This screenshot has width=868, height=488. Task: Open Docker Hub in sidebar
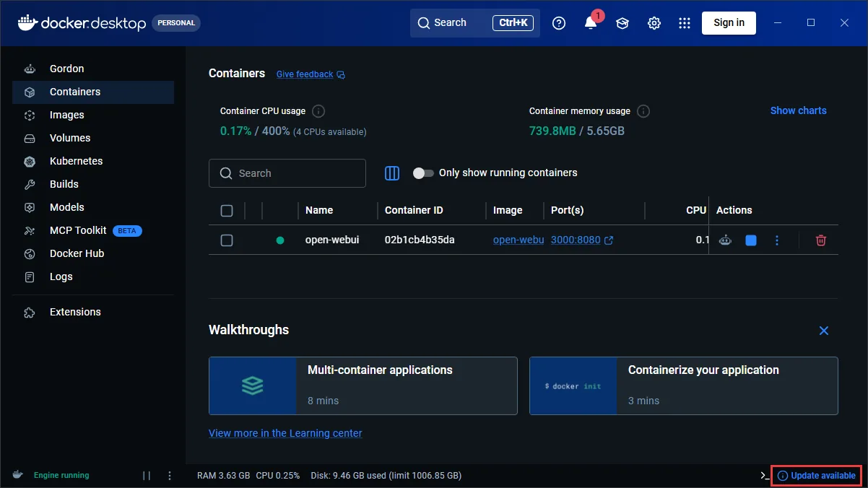click(93, 253)
